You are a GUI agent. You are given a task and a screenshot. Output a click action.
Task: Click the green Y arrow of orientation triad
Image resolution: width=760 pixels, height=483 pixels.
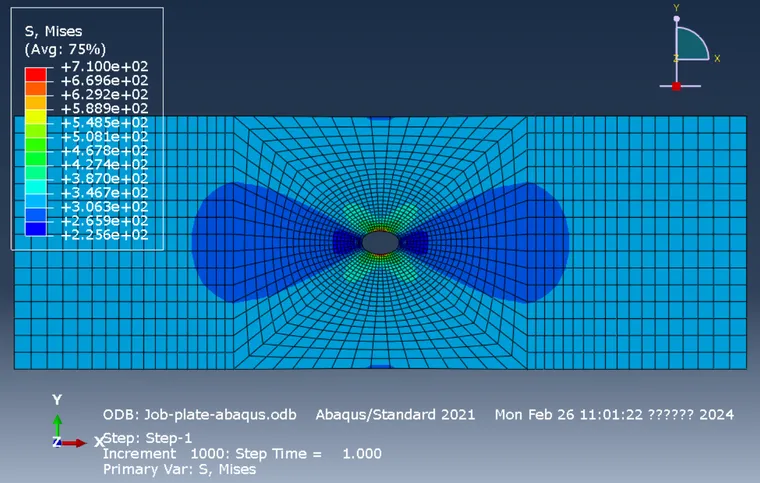point(57,425)
